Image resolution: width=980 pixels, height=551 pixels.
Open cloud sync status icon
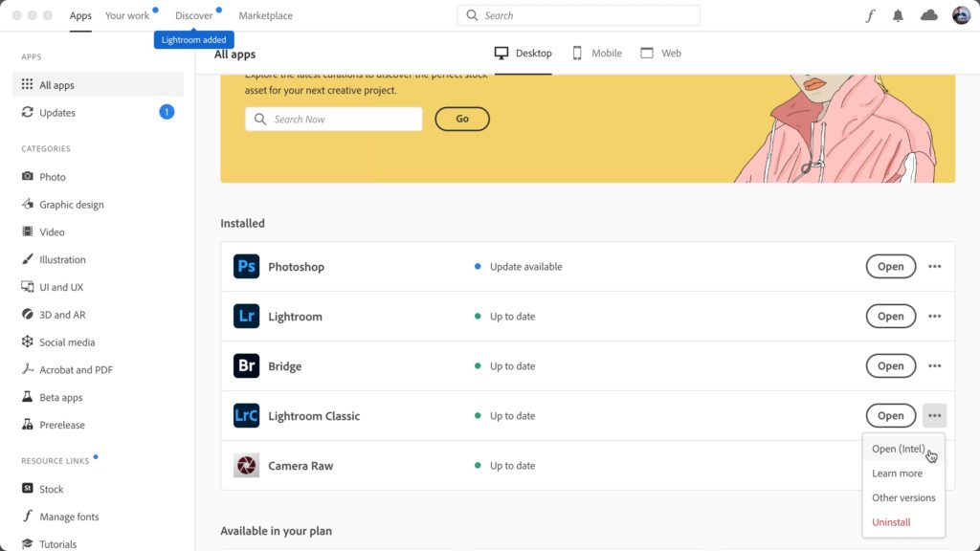[x=928, y=15]
